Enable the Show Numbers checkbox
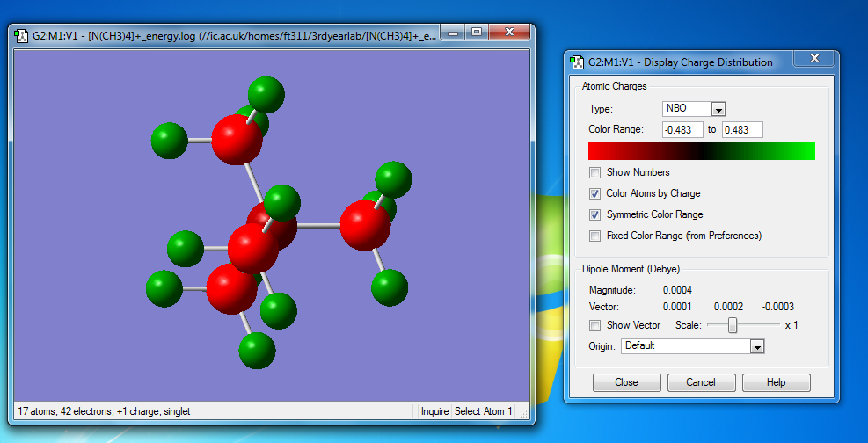Image resolution: width=868 pixels, height=443 pixels. [x=595, y=172]
